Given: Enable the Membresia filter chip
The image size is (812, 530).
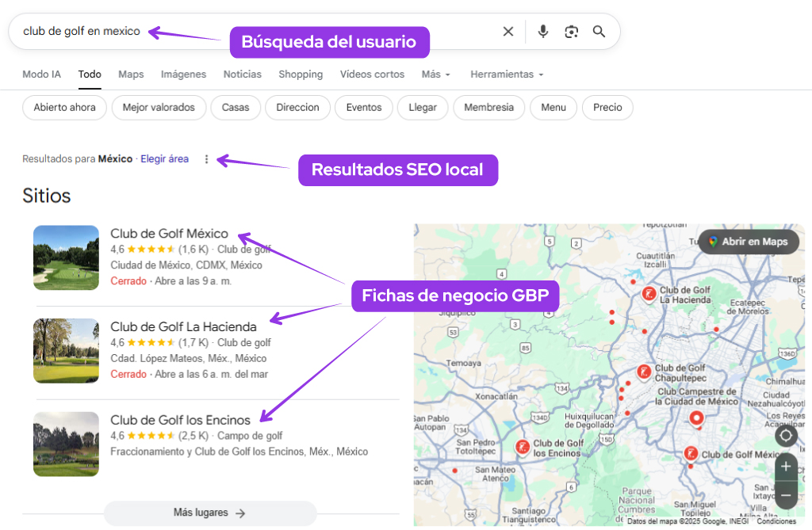Looking at the screenshot, I should point(488,107).
